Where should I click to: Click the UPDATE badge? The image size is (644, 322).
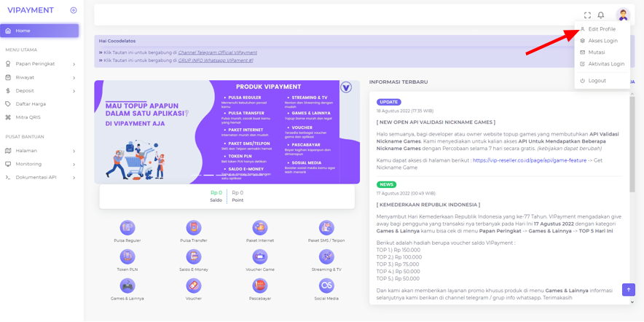pos(388,102)
